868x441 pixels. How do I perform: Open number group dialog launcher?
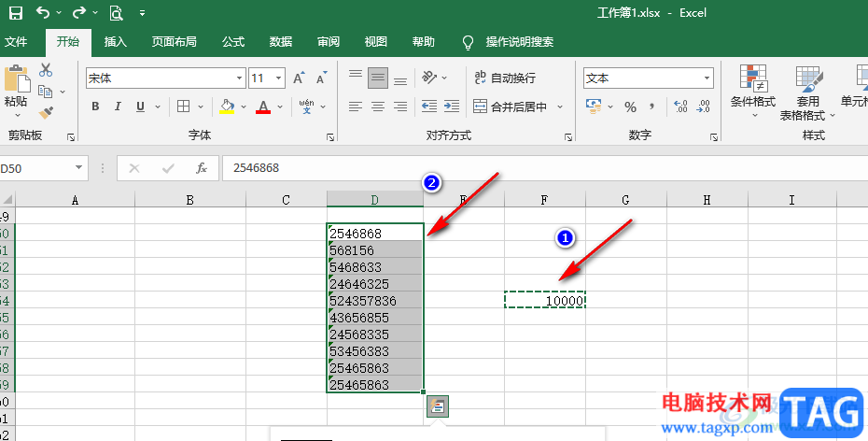coord(714,136)
